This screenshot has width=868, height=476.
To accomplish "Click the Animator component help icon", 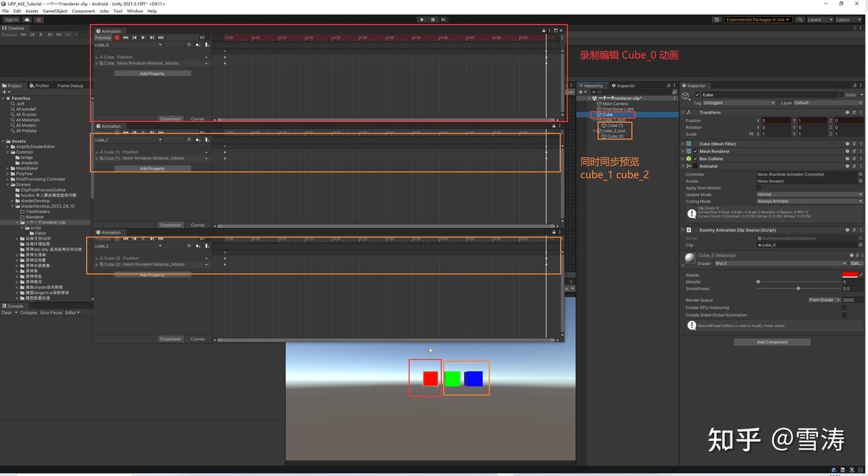I will (847, 166).
